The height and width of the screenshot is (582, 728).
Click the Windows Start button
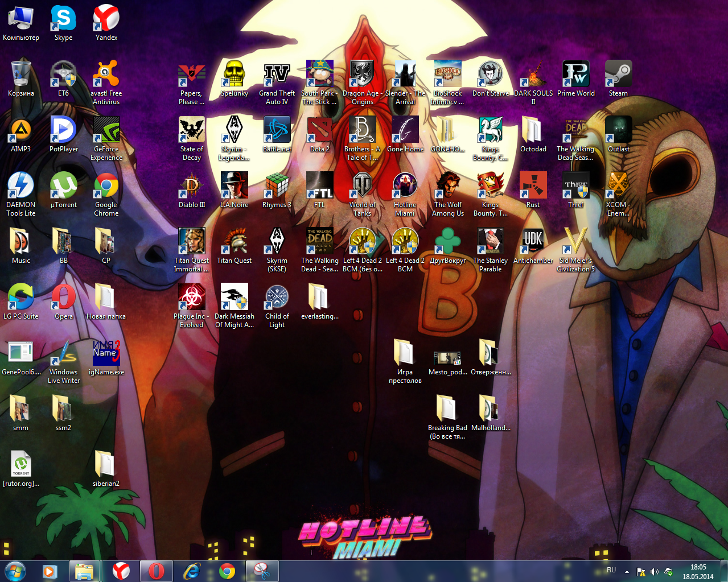[x=15, y=571]
